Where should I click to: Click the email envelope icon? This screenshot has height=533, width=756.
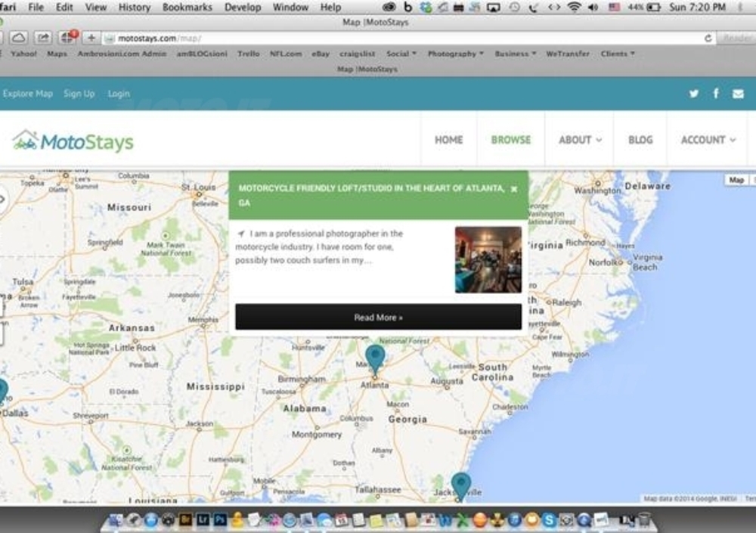738,94
